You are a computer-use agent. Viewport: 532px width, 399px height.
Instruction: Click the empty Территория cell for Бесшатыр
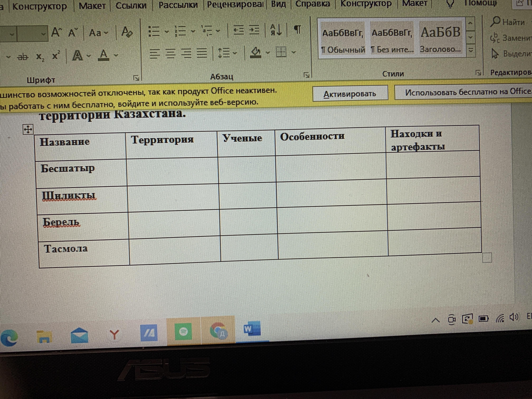172,171
